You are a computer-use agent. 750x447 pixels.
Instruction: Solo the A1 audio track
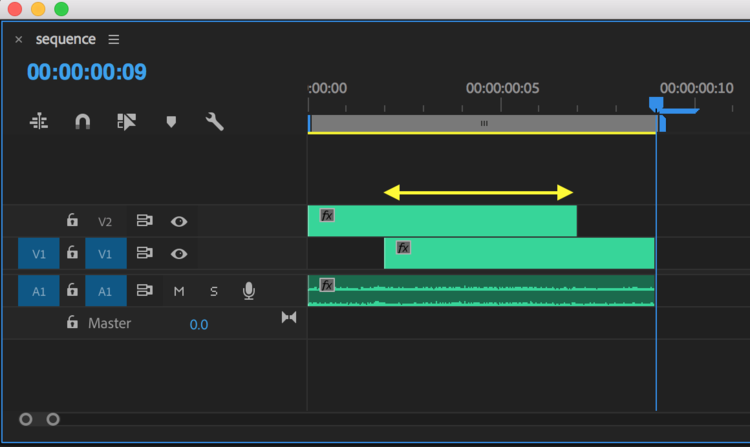pos(213,291)
